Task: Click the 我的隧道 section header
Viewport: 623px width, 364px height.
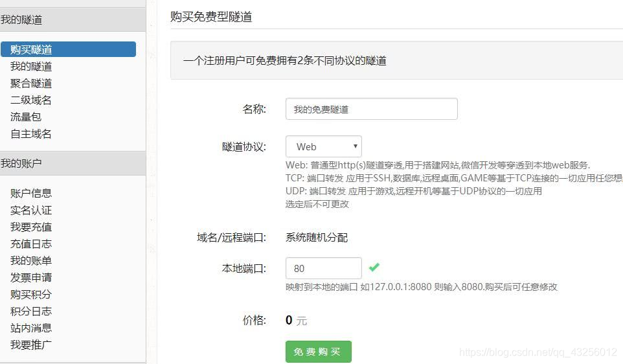Action: tap(73, 19)
